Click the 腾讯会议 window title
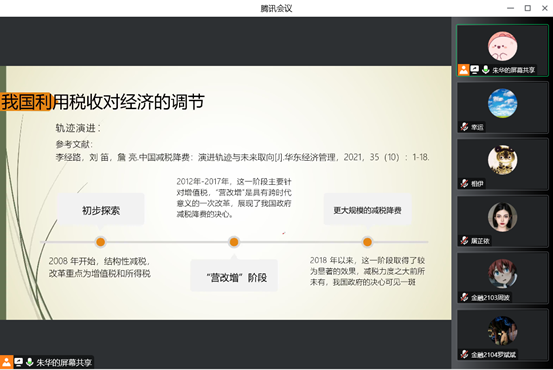The image size is (553, 370). tap(276, 8)
